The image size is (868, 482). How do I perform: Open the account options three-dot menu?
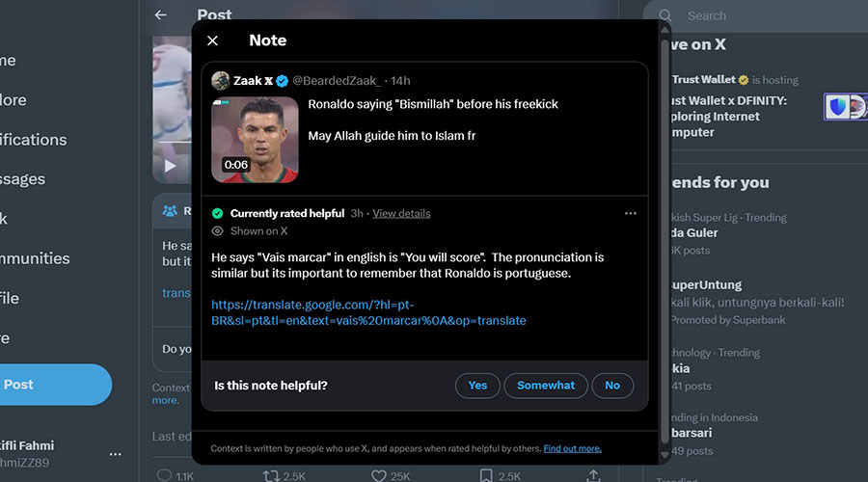[116, 453]
